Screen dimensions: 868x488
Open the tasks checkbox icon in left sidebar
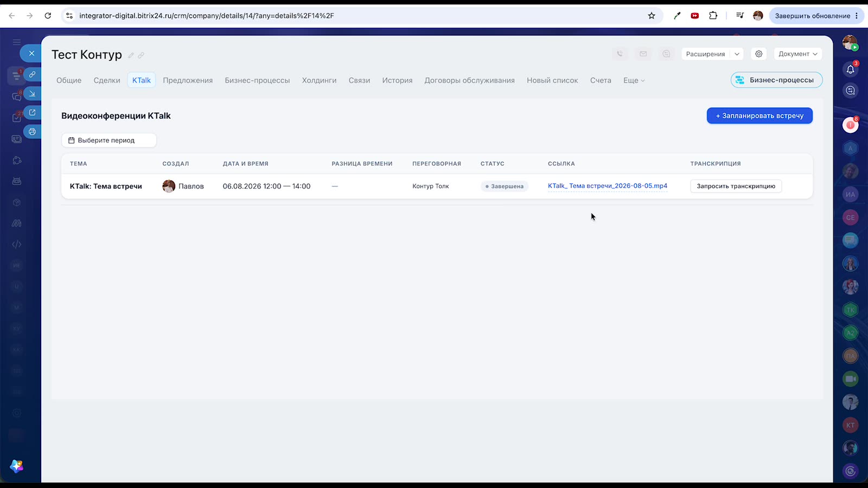pyautogui.click(x=17, y=118)
